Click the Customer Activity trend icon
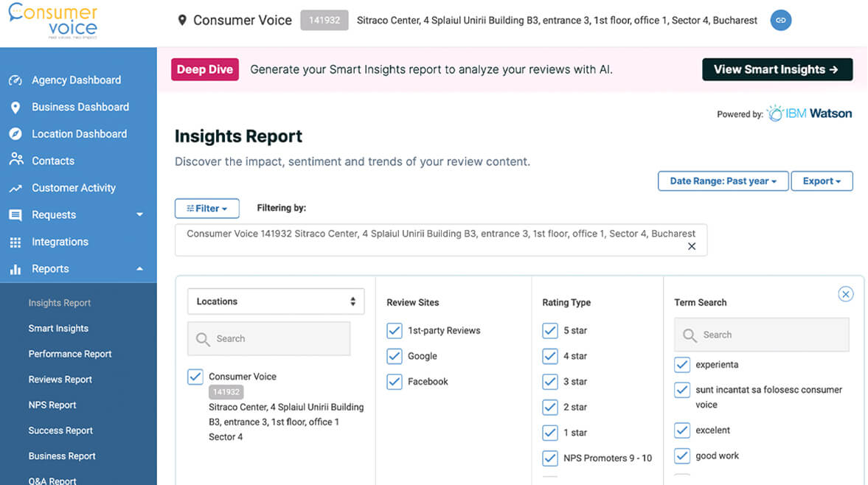This screenshot has height=485, width=868. coord(15,189)
